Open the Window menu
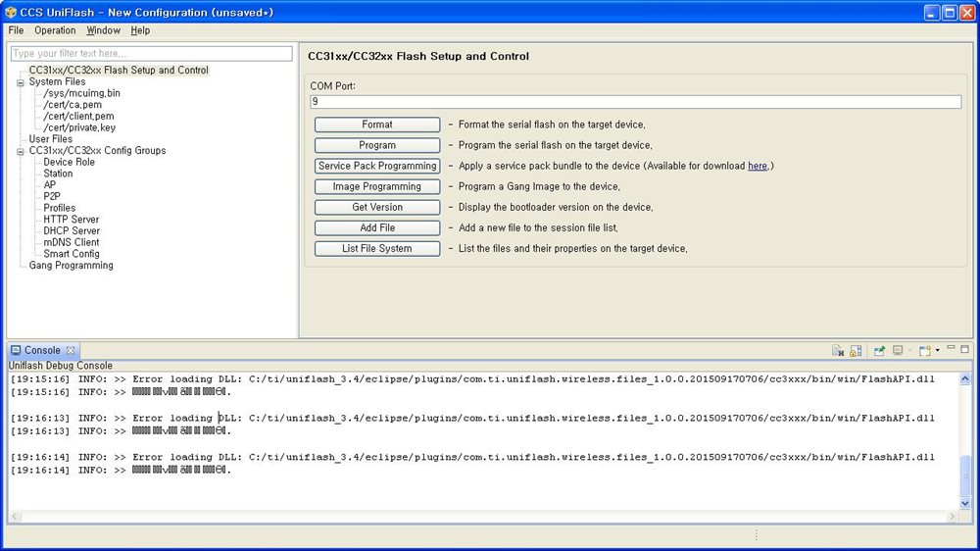The image size is (980, 551). pyautogui.click(x=103, y=30)
